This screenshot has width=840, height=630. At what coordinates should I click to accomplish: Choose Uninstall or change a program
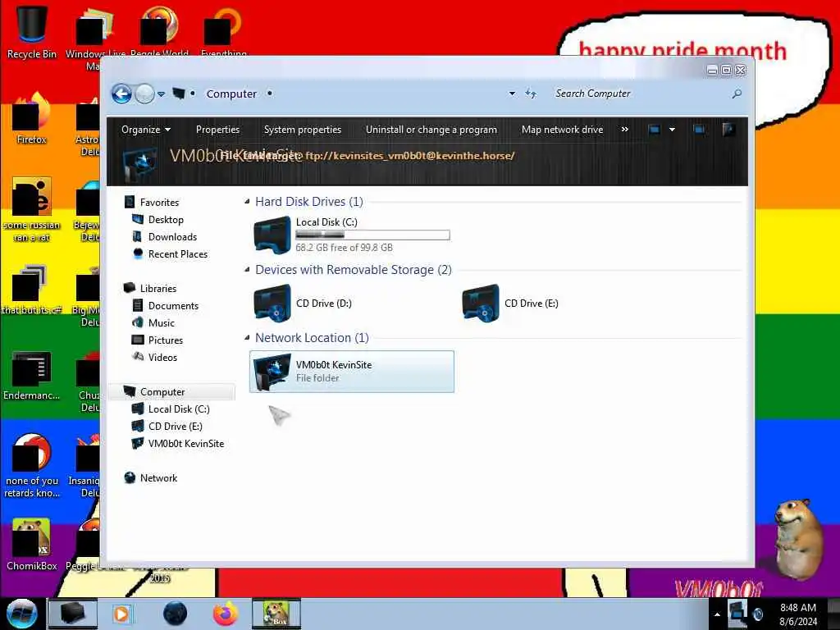(431, 130)
